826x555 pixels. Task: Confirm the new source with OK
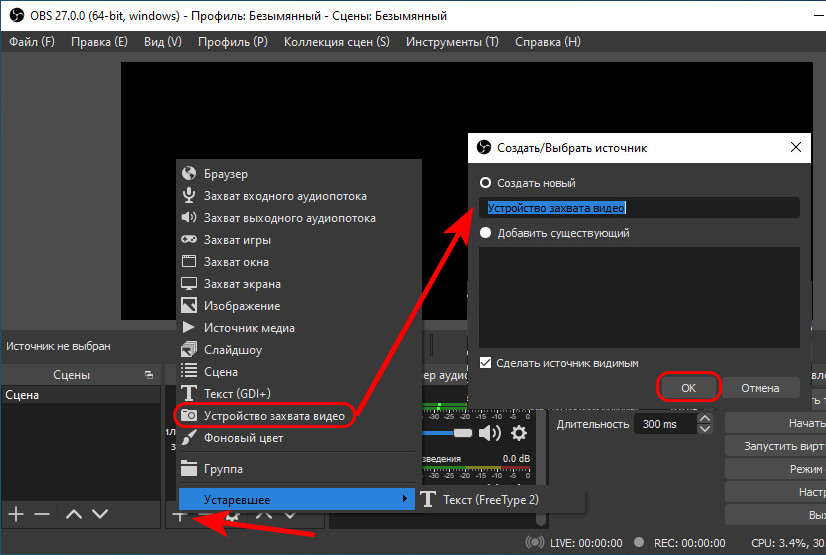click(x=688, y=388)
